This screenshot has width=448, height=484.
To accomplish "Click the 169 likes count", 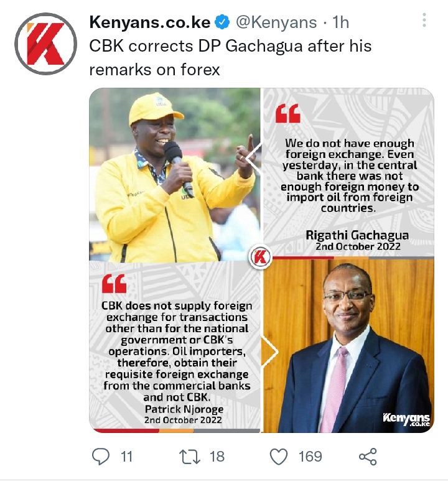I will [x=310, y=457].
